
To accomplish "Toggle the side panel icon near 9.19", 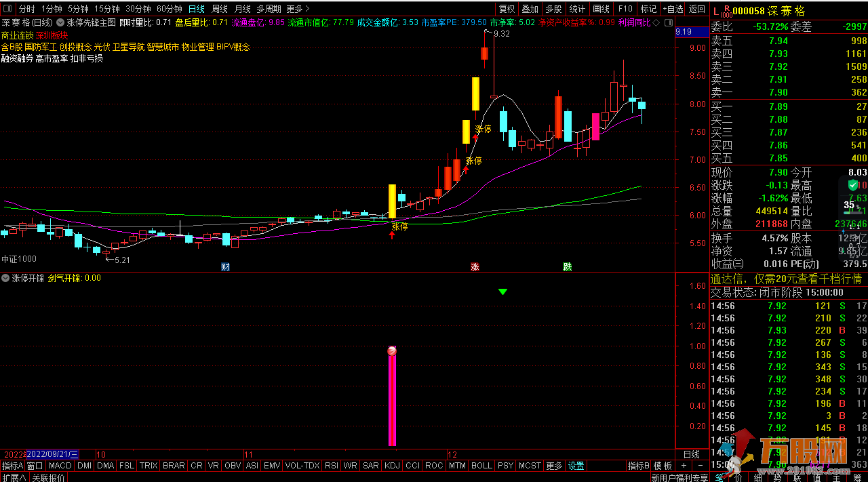I will (x=669, y=22).
